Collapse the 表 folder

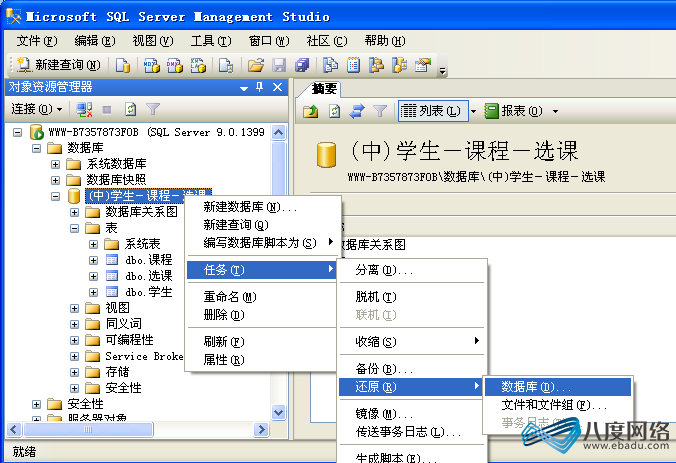pos(75,228)
